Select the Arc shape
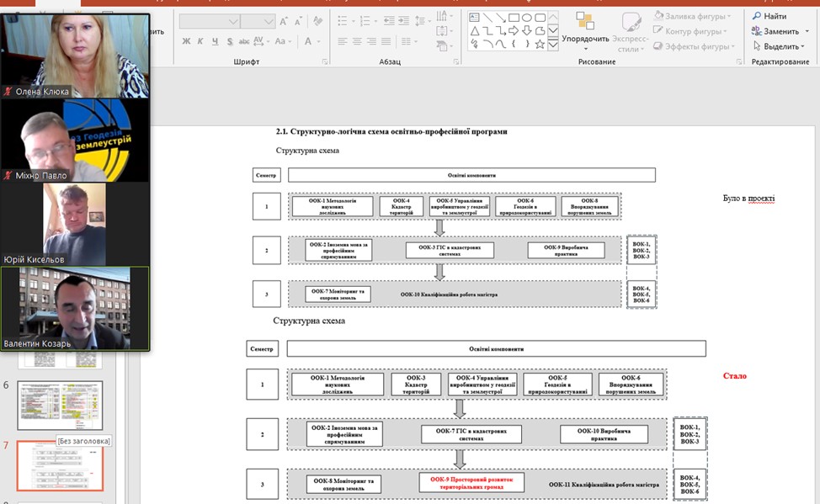This screenshot has height=504, width=820. coord(487,44)
